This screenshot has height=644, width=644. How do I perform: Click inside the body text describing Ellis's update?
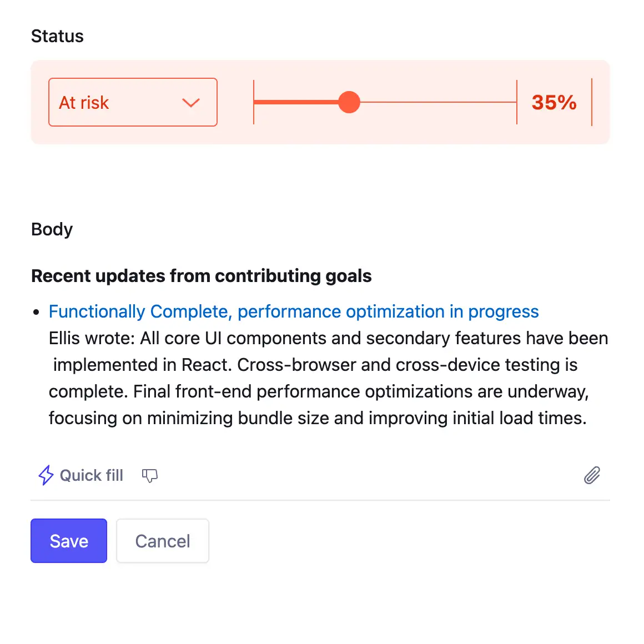point(316,378)
